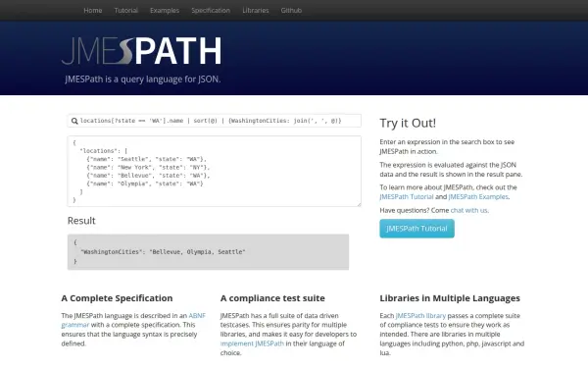Open the Home nav link
The image size is (588, 368).
pos(93,10)
